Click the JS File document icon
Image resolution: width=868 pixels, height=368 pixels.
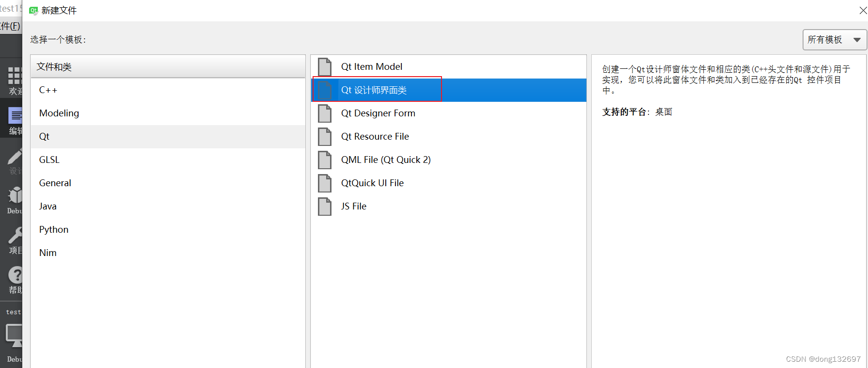pos(325,207)
